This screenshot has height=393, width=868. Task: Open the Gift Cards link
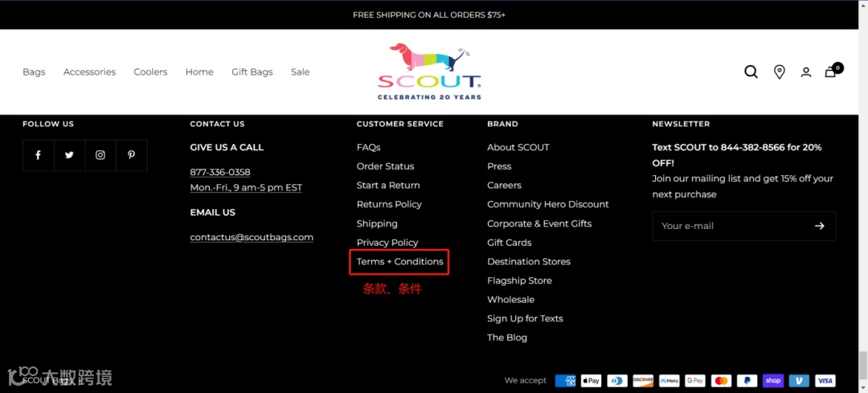[x=510, y=243]
